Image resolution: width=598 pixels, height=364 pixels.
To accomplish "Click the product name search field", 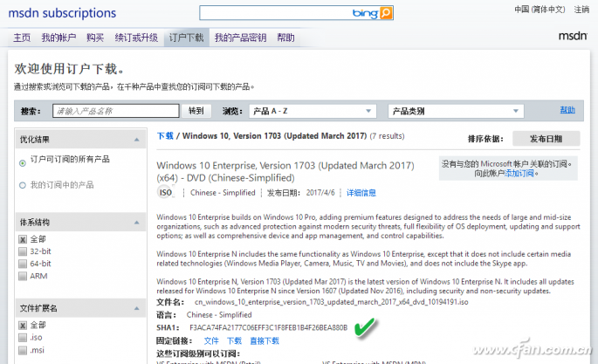I will click(x=116, y=111).
